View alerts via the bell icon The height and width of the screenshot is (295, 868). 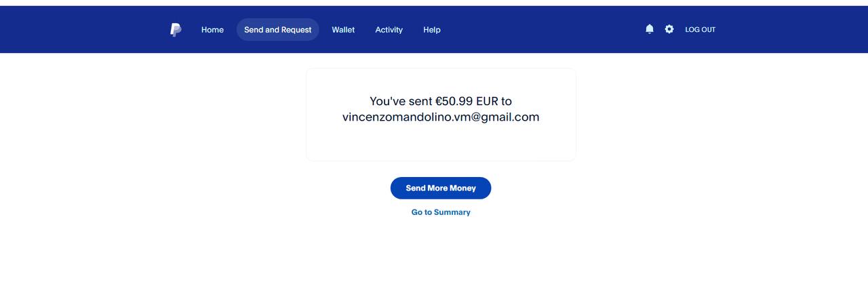650,29
